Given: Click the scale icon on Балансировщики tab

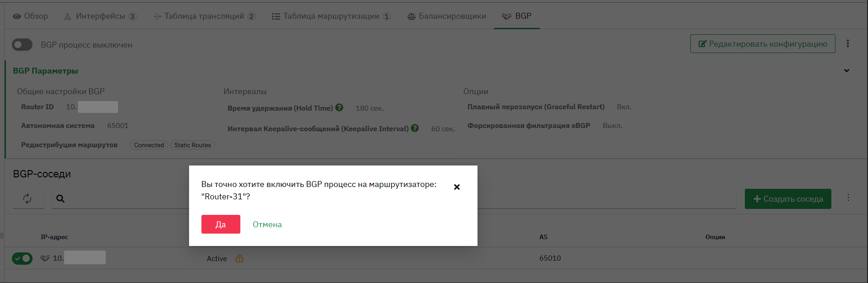Looking at the screenshot, I should 412,16.
